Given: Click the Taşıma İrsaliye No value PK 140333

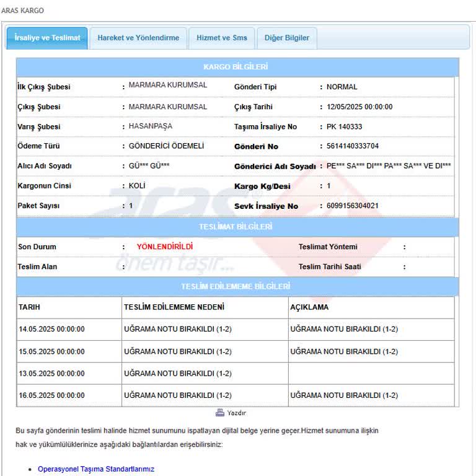Looking at the screenshot, I should (x=344, y=126).
